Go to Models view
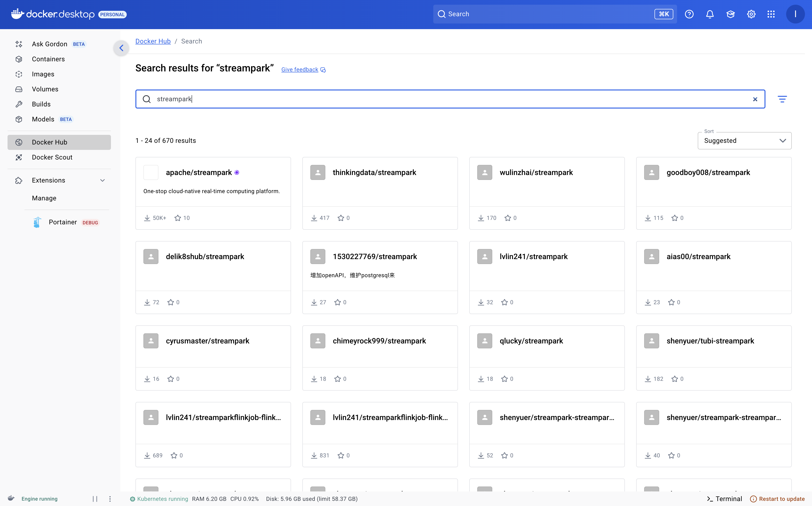Viewport: 812px width, 506px height. tap(59, 119)
